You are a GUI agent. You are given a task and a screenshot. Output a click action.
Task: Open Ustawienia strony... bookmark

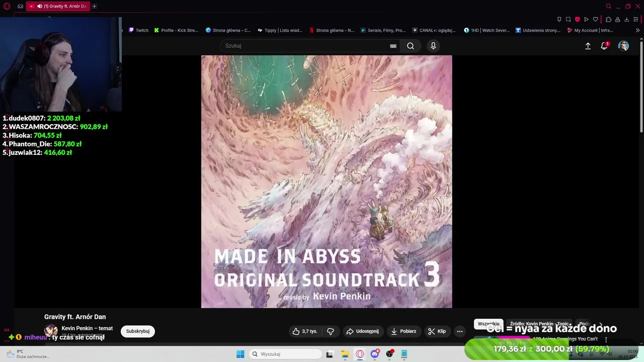tap(538, 30)
